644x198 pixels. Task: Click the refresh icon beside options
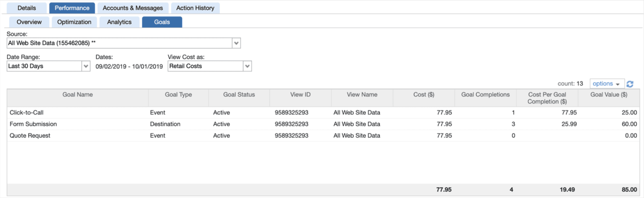pos(630,84)
